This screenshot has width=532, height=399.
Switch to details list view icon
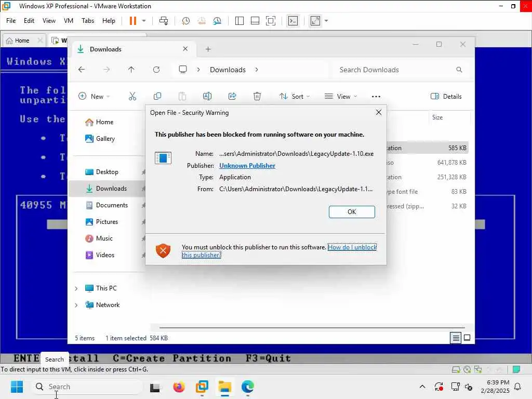(456, 338)
